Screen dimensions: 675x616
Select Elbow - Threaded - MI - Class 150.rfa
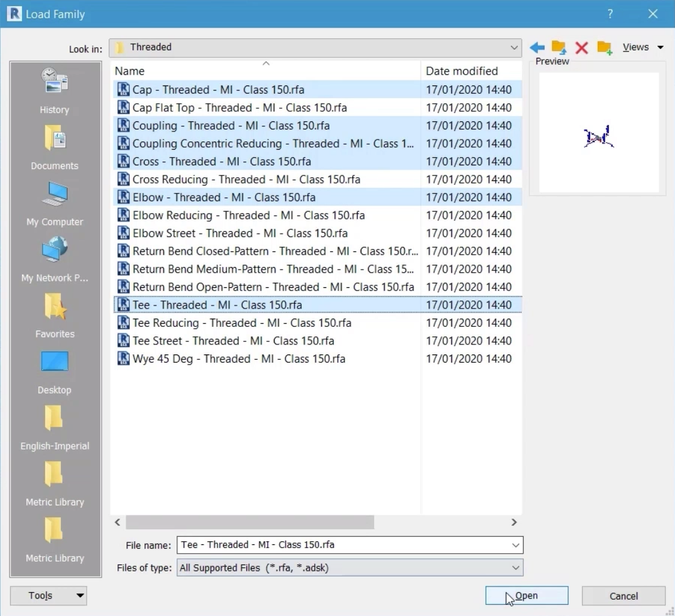point(317,197)
